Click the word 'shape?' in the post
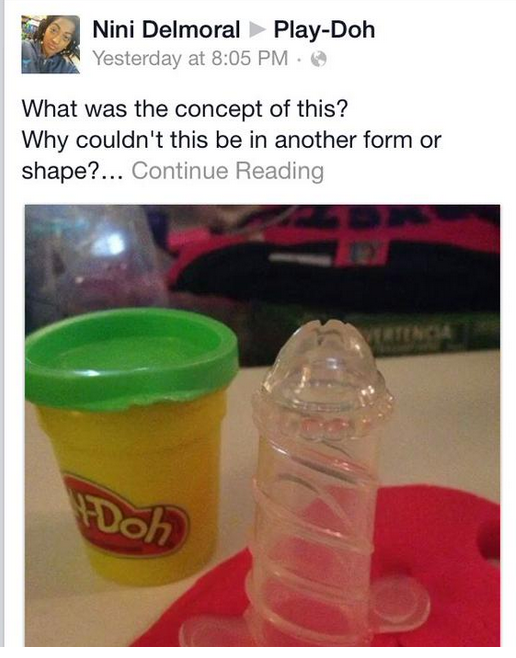This screenshot has width=516, height=658. click(60, 172)
